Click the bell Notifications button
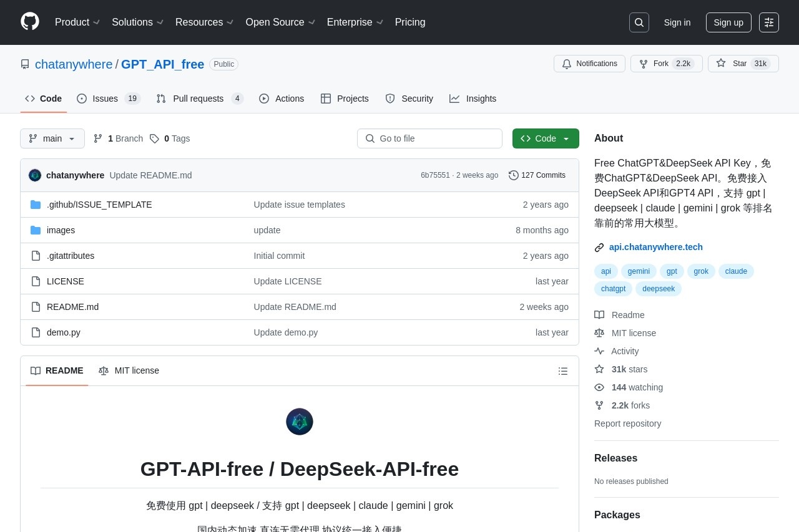 589,64
